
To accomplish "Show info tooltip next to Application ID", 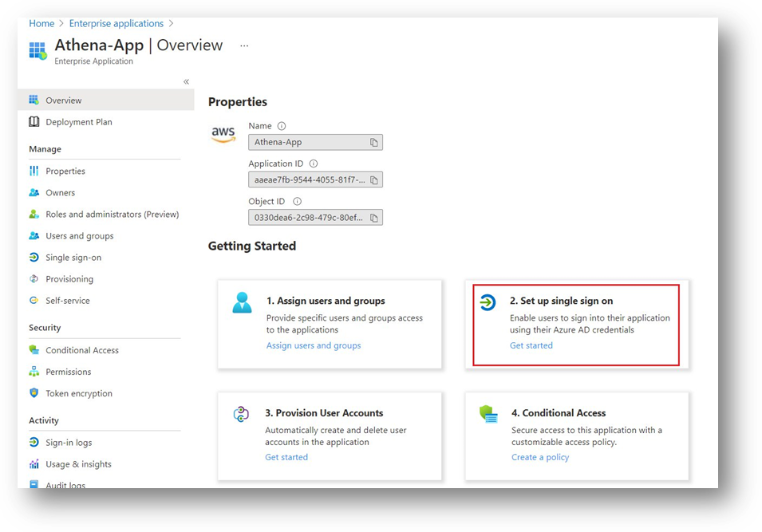I will pyautogui.click(x=314, y=164).
